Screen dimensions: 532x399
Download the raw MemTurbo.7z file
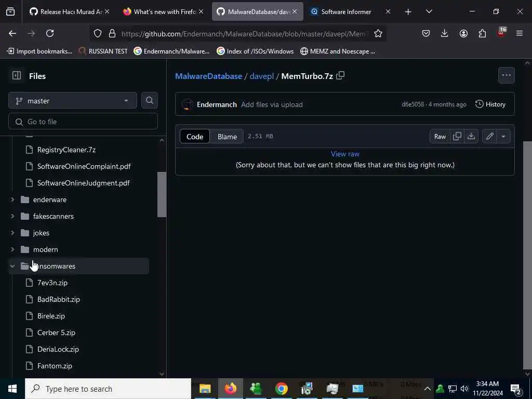pos(471,137)
